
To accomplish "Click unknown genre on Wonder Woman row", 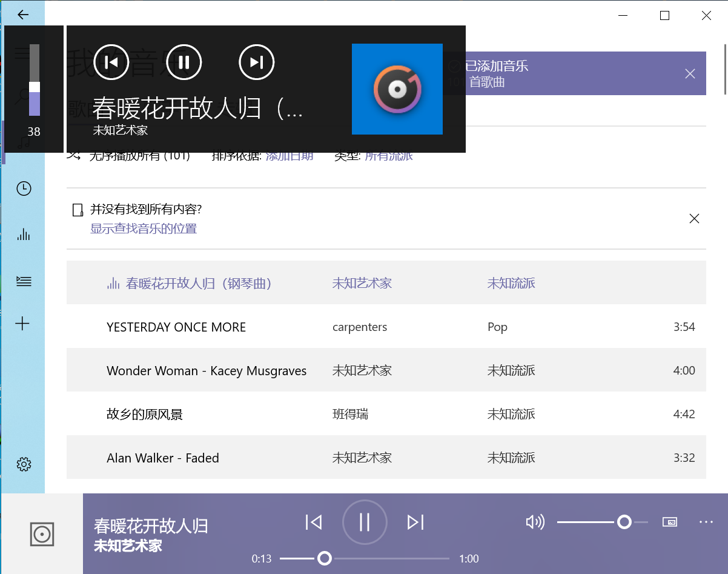I will (x=511, y=370).
